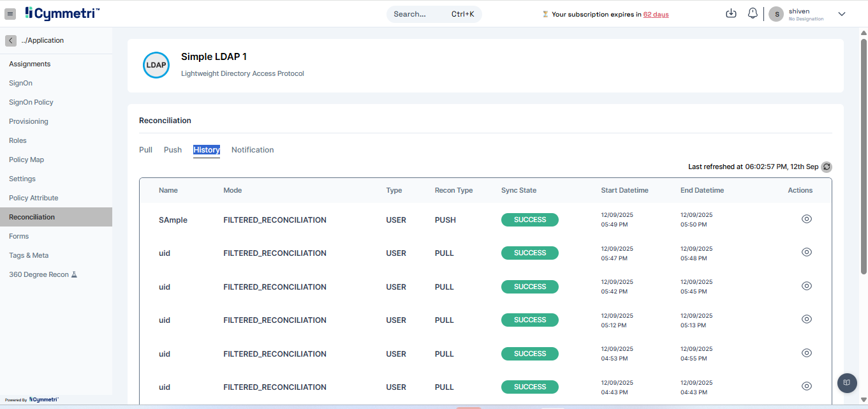The height and width of the screenshot is (409, 868).
Task: Toggle the hamburger sidebar menu
Action: click(10, 13)
